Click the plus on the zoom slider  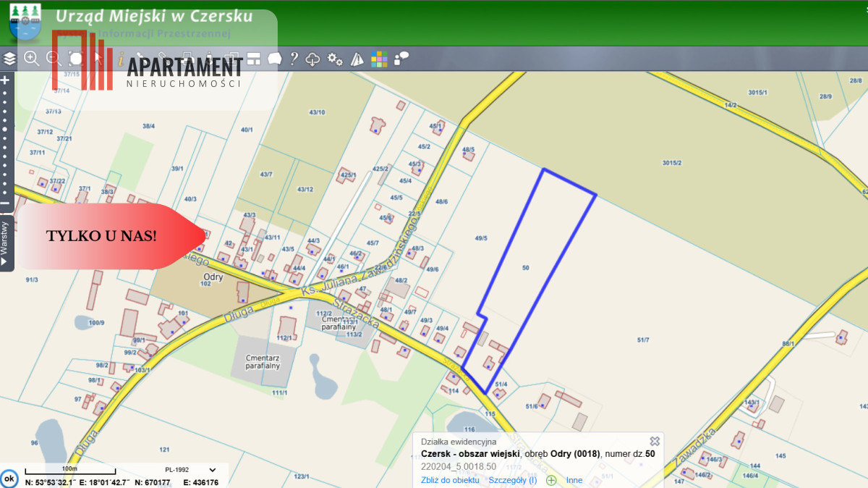5,80
